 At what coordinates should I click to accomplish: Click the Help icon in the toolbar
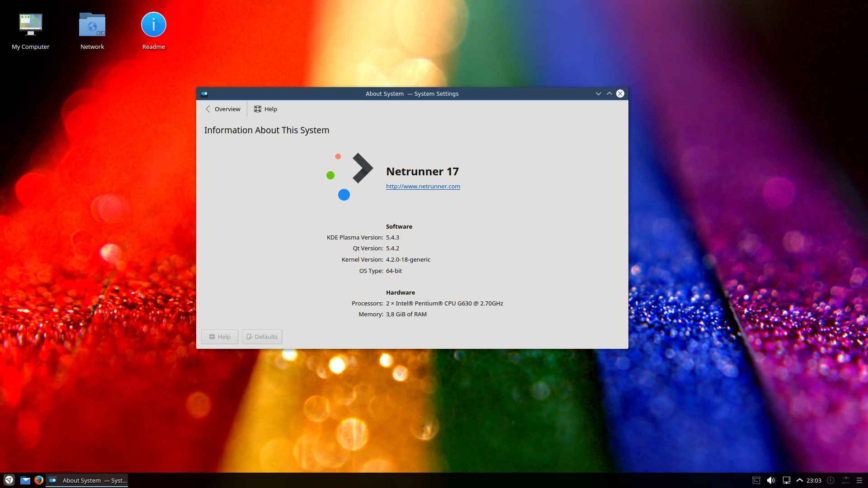tap(265, 109)
